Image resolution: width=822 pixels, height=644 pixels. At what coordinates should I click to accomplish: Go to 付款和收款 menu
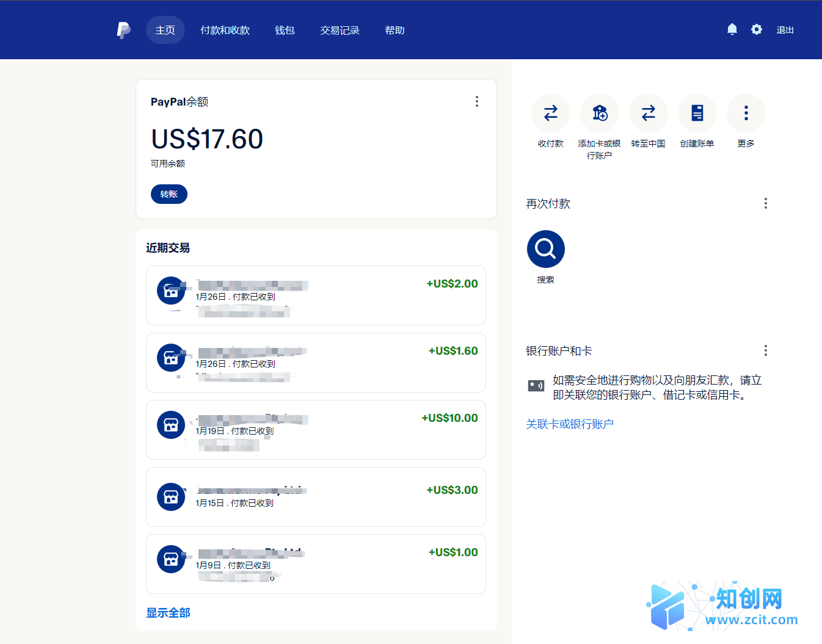tap(225, 30)
